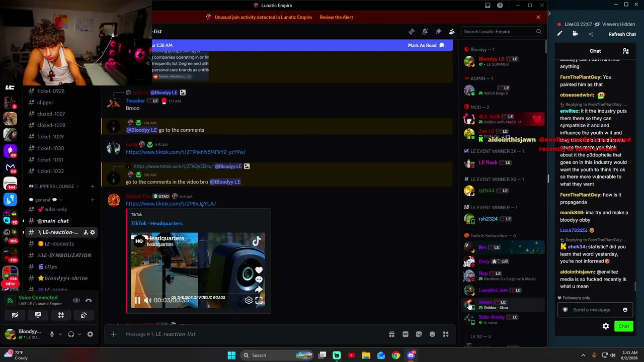Mark channel As Read button
This screenshot has width=644, height=362.
pos(426,45)
